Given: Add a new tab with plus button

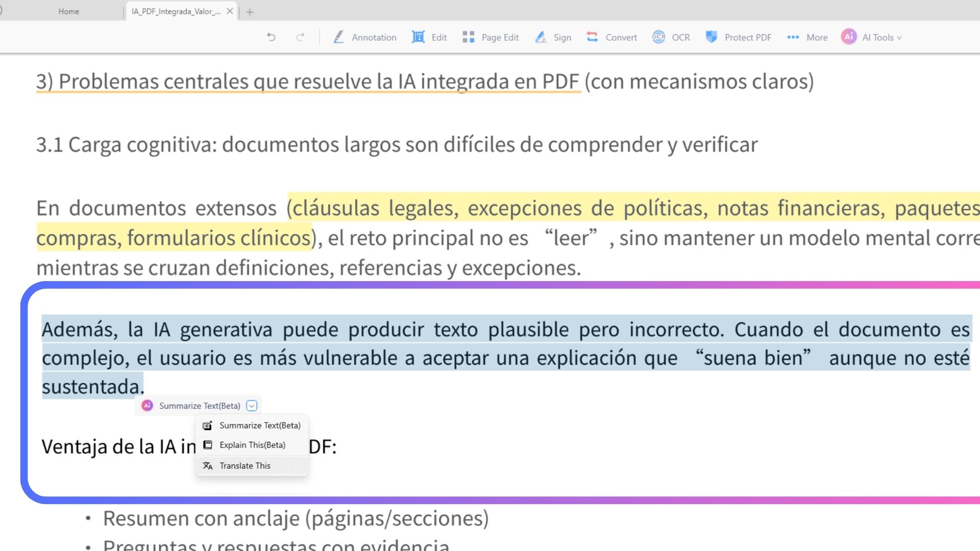Looking at the screenshot, I should point(250,12).
